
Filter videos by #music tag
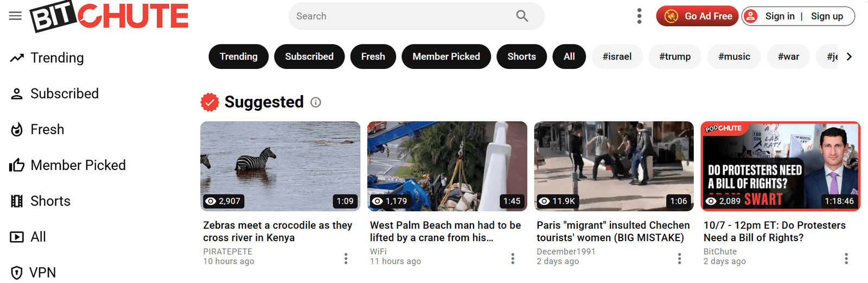(x=734, y=56)
